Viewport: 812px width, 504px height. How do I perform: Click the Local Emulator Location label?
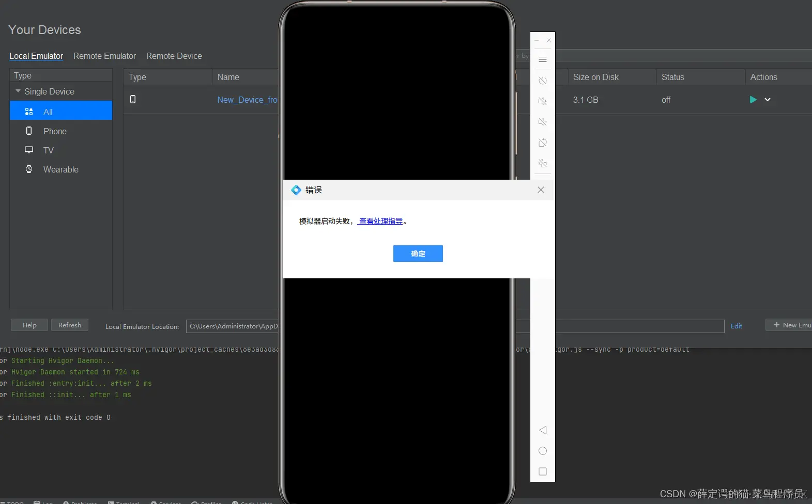click(142, 326)
